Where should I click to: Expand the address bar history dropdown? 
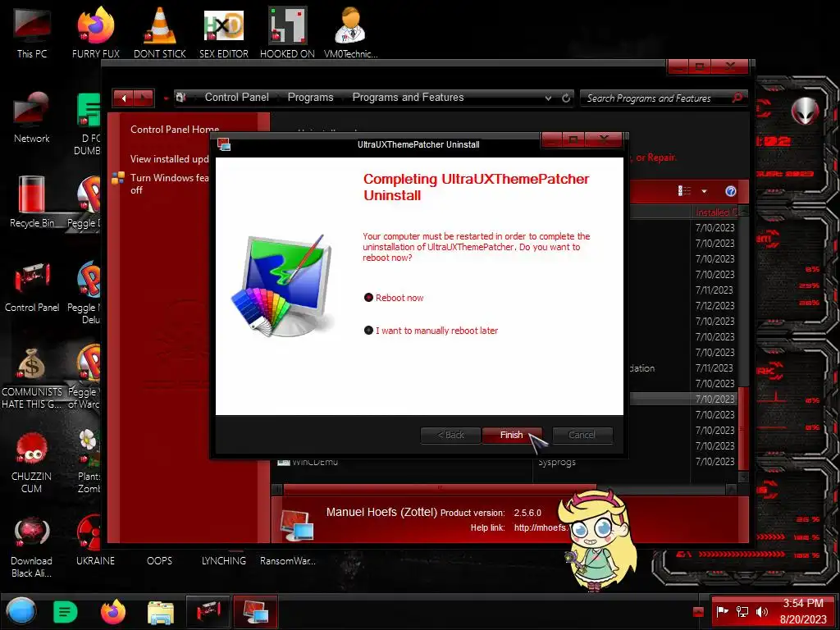(x=548, y=98)
